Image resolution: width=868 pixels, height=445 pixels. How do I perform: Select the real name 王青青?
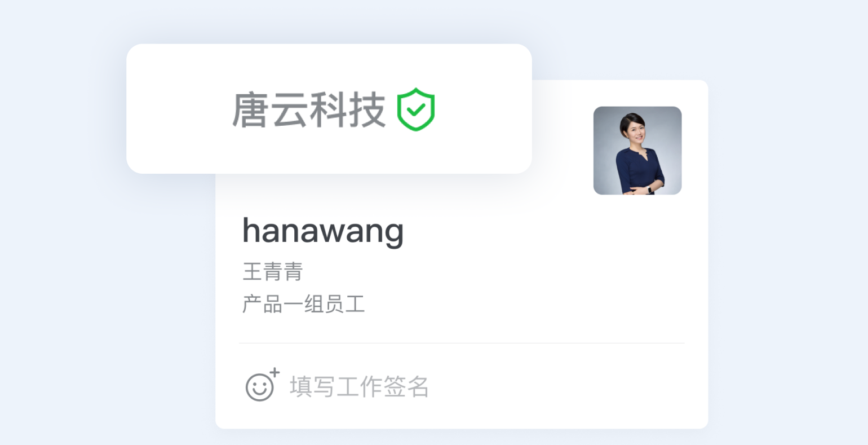[x=273, y=271]
